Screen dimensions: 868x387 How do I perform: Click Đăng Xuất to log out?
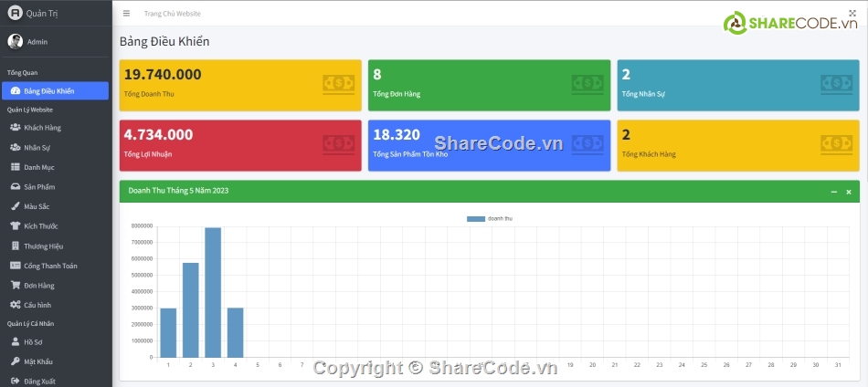55,382
